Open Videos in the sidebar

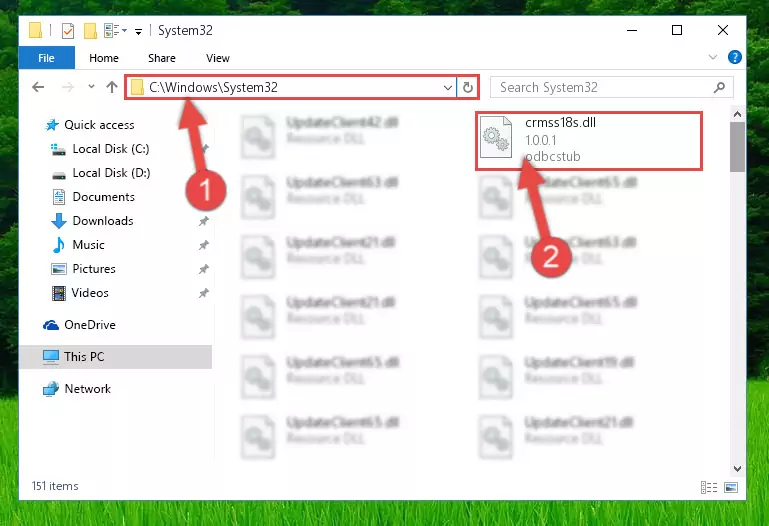tap(90, 293)
